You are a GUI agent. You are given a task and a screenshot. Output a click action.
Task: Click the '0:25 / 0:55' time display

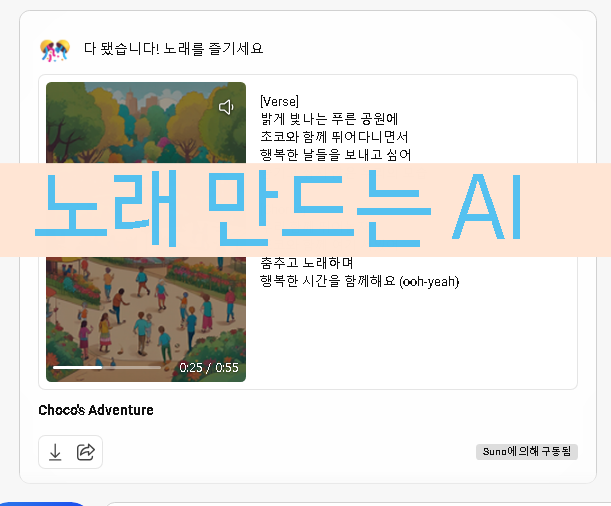208,367
